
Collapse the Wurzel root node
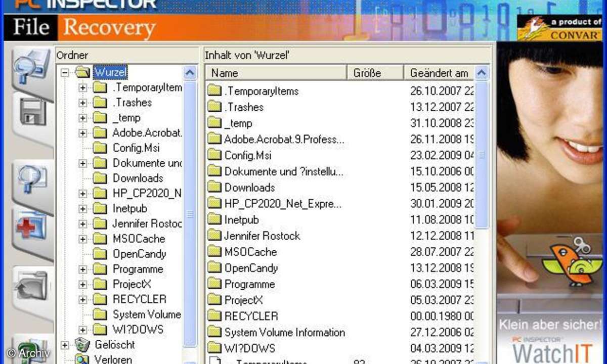pos(65,72)
